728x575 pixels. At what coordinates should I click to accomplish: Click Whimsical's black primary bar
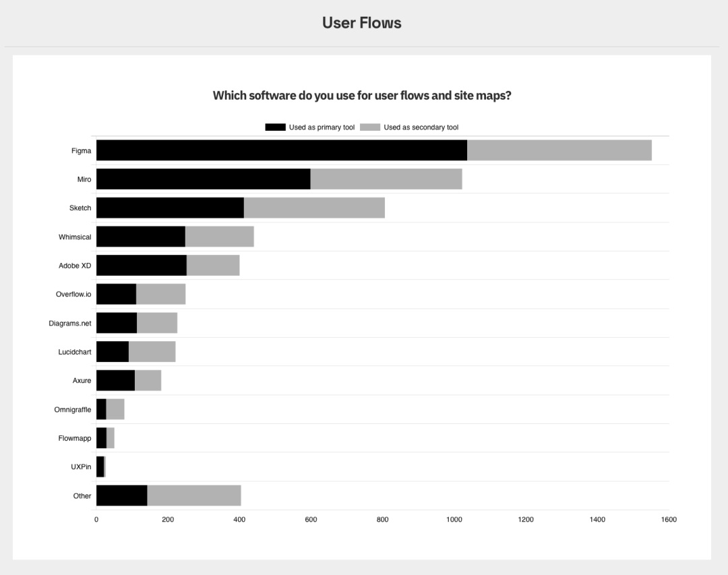(x=140, y=237)
